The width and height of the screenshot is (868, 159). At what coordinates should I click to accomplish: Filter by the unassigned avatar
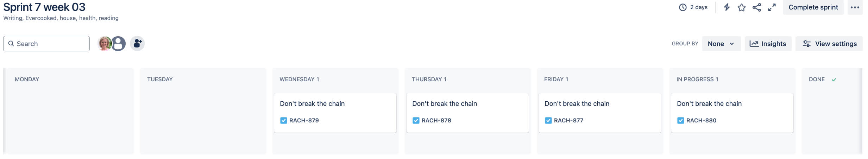tap(119, 44)
